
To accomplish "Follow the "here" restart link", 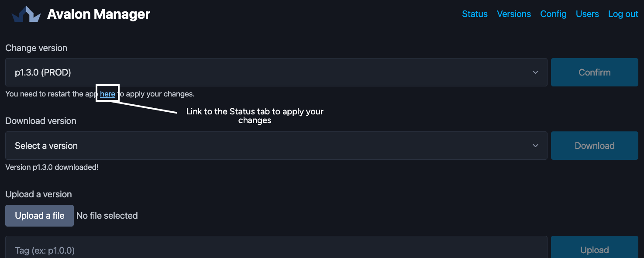I will coord(107,94).
